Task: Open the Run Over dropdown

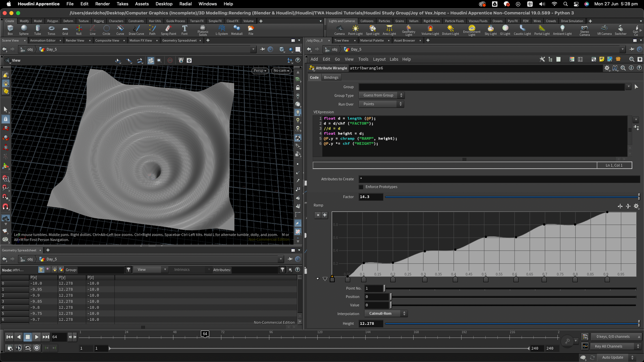Action: click(x=381, y=104)
